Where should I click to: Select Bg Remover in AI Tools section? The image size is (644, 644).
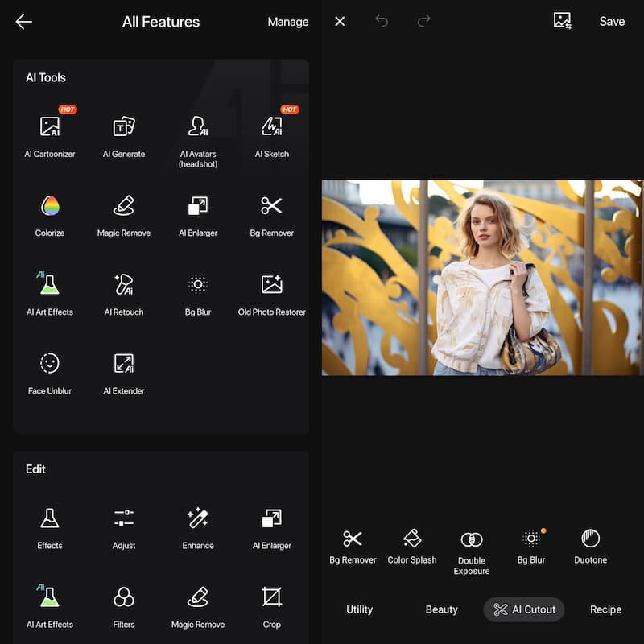[x=272, y=217]
